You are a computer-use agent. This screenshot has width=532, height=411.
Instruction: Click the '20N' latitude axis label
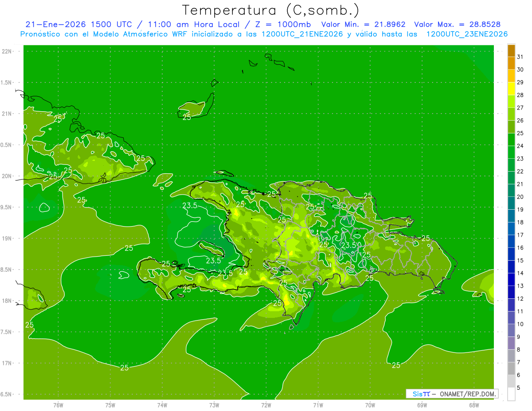8,176
